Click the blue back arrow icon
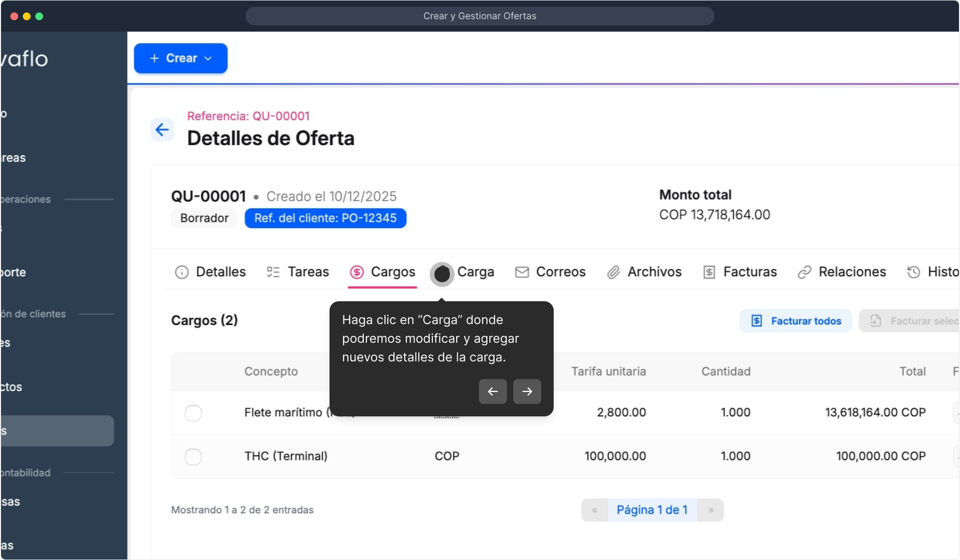The image size is (960, 560). tap(162, 130)
